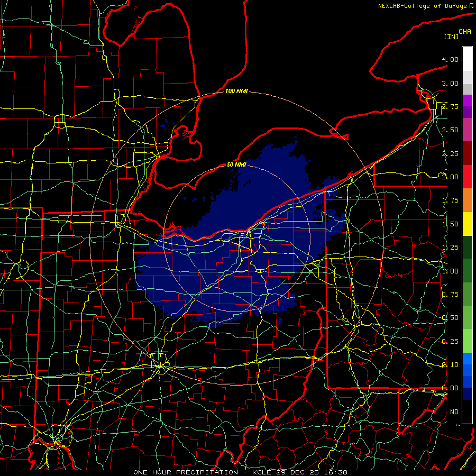Select the light blue legend swatch

click(467, 359)
